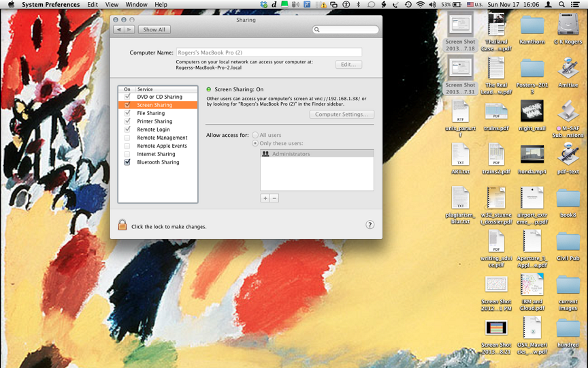Select the ART.txt file icon
The width and height of the screenshot is (588, 368).
(460, 154)
